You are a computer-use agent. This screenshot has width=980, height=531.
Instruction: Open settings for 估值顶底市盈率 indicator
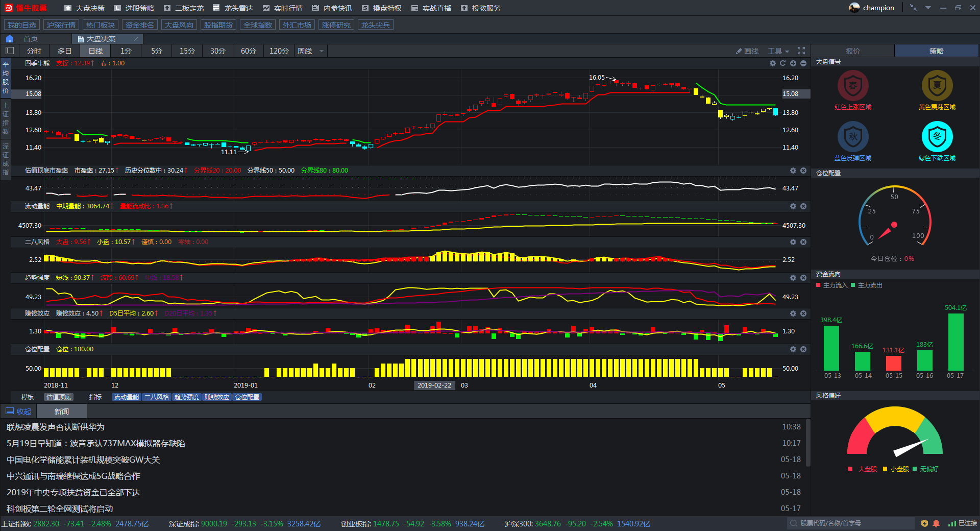[x=793, y=171]
